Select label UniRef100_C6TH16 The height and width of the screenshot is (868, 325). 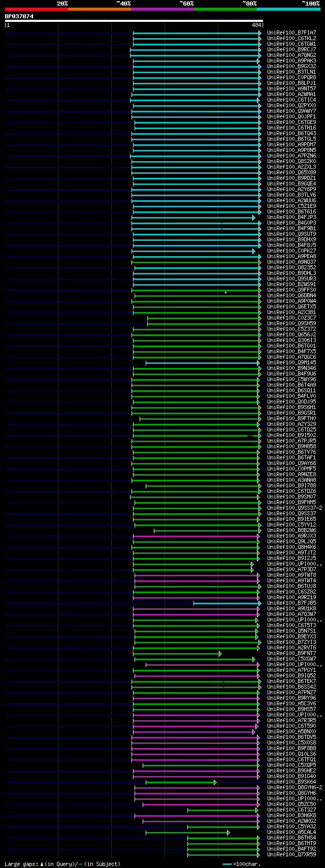point(291,128)
